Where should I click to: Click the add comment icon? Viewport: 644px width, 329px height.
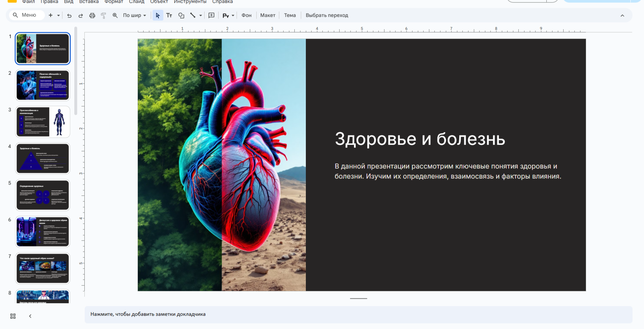coord(211,15)
